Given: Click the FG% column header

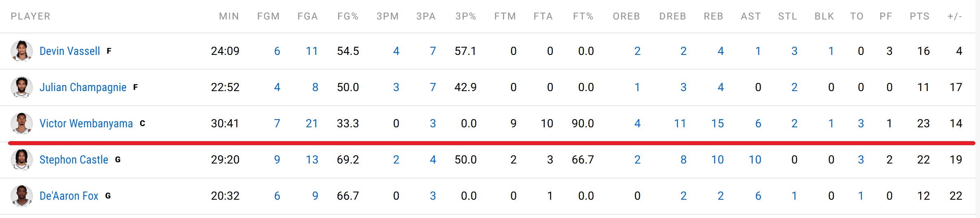Looking at the screenshot, I should (348, 16).
